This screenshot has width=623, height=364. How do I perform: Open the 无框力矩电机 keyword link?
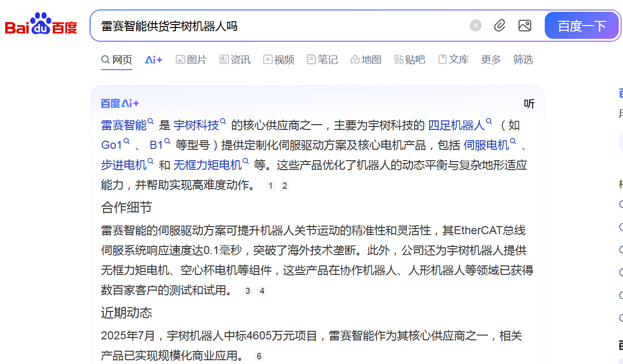[208, 165]
